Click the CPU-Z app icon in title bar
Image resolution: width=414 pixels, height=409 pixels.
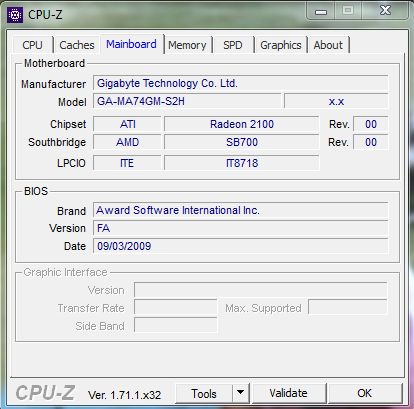point(15,15)
